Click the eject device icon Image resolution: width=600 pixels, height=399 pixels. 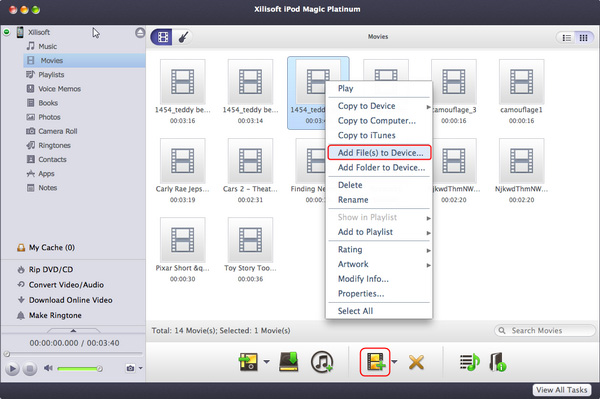point(140,33)
